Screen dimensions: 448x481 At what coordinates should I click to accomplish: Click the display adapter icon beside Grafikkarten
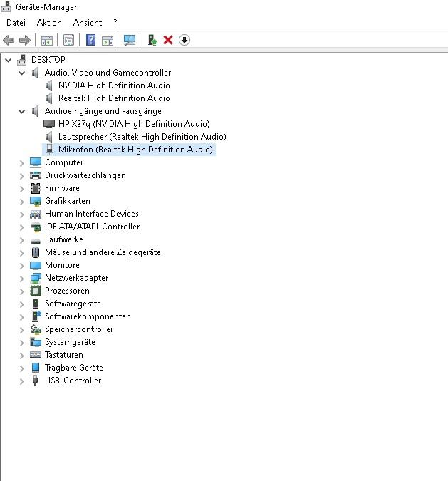[x=36, y=201]
